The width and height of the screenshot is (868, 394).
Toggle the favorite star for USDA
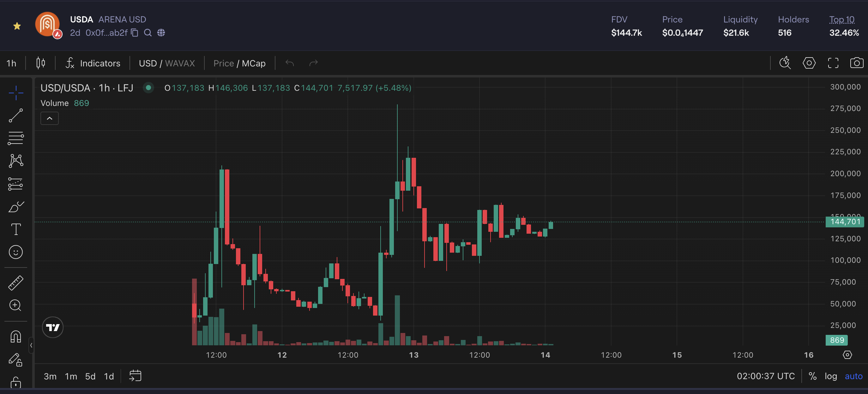click(x=17, y=26)
